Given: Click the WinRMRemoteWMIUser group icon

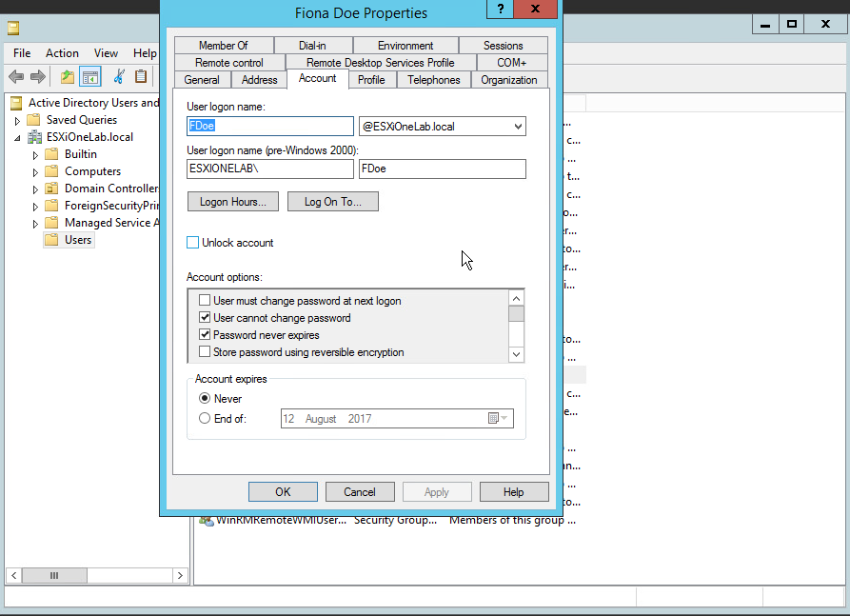Looking at the screenshot, I should tap(208, 520).
